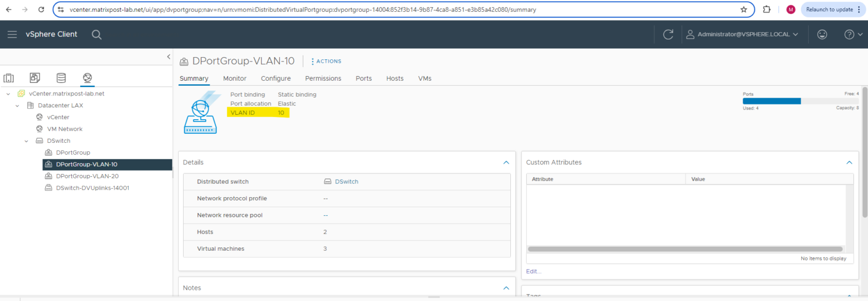The height and width of the screenshot is (301, 868).
Task: Collapse the DSwitch tree node
Action: click(27, 141)
